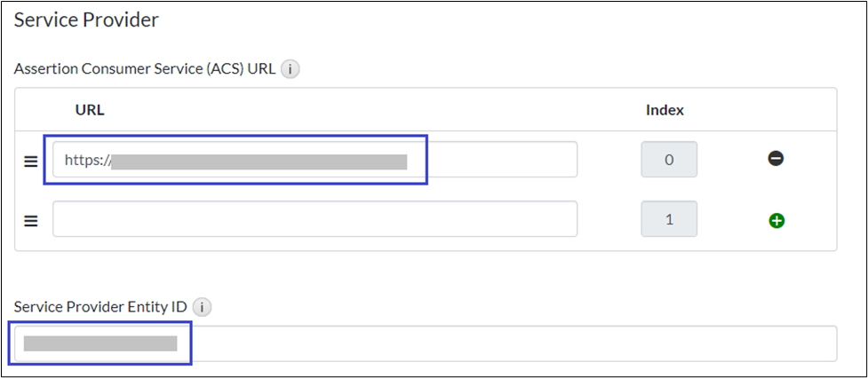Click the https:// text in the first URL field

point(87,161)
